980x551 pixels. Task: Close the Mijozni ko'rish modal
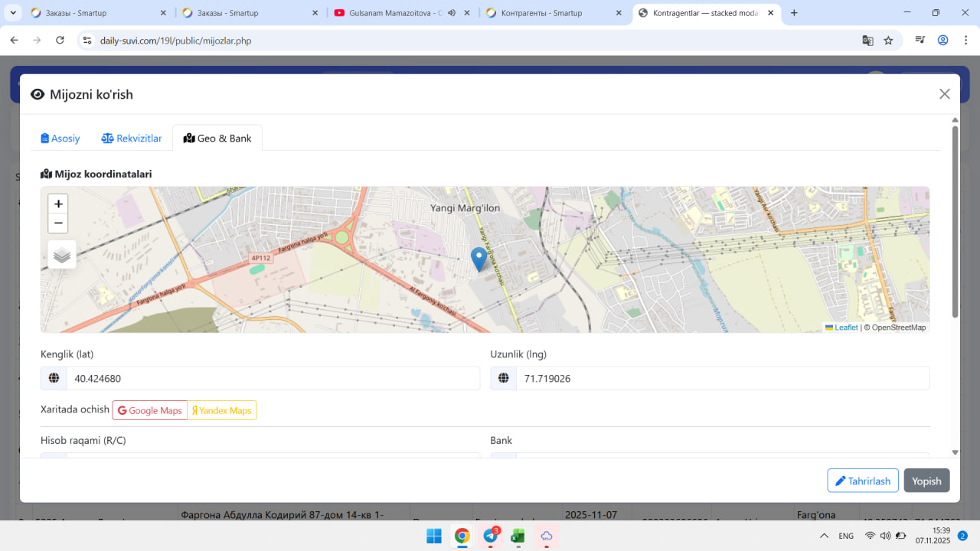(x=944, y=94)
